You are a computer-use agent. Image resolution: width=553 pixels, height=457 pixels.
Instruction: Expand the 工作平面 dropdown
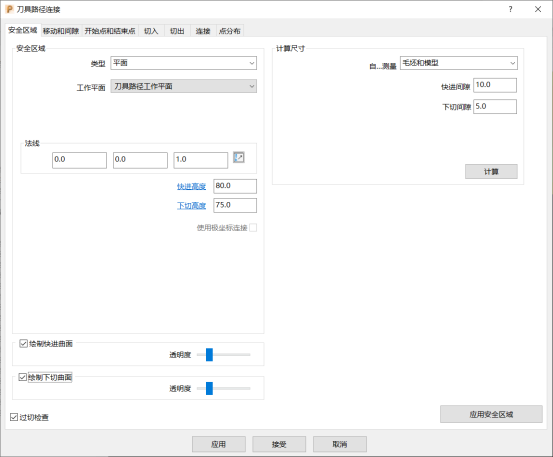[183, 86]
